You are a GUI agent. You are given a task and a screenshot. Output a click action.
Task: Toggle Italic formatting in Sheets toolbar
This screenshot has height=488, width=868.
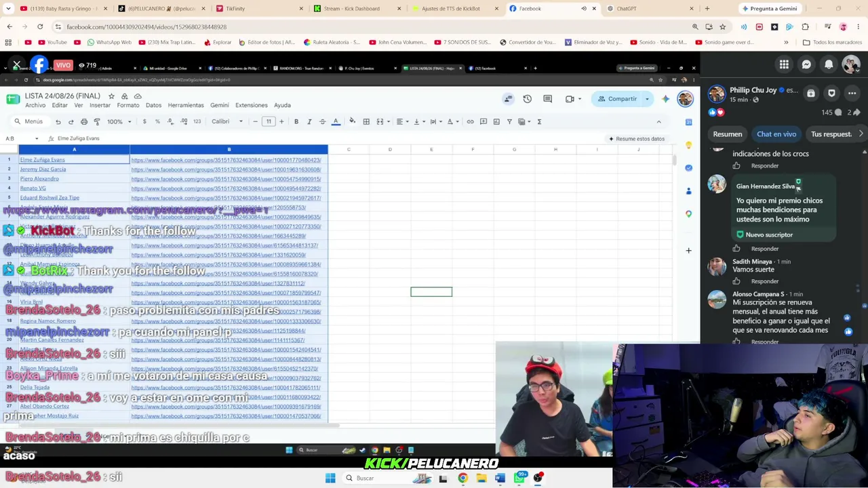click(309, 122)
